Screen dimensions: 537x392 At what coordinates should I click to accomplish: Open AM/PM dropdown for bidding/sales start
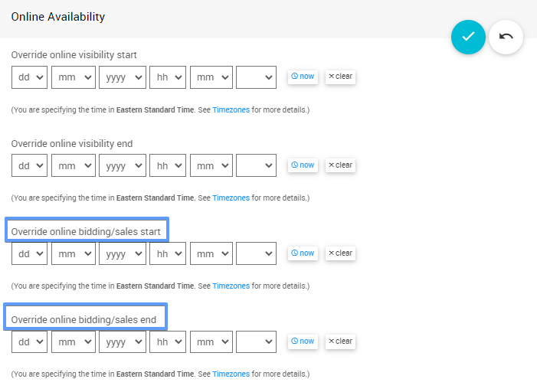256,253
